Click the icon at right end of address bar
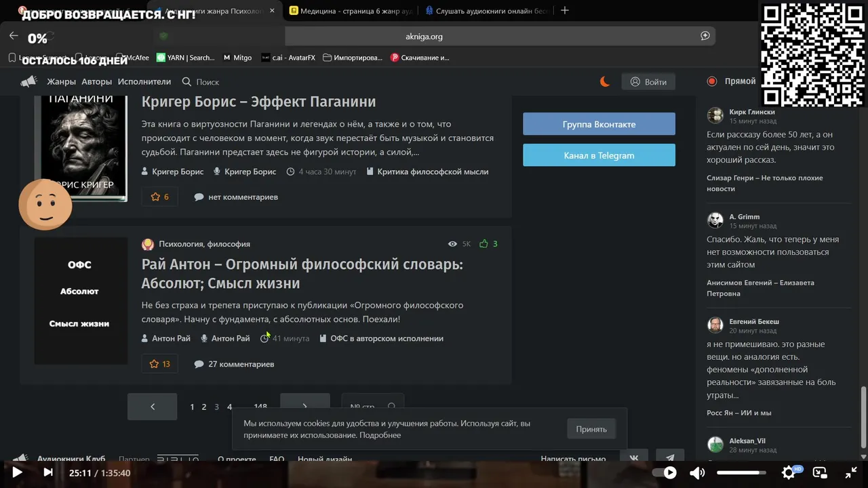The image size is (868, 488). pos(705,36)
